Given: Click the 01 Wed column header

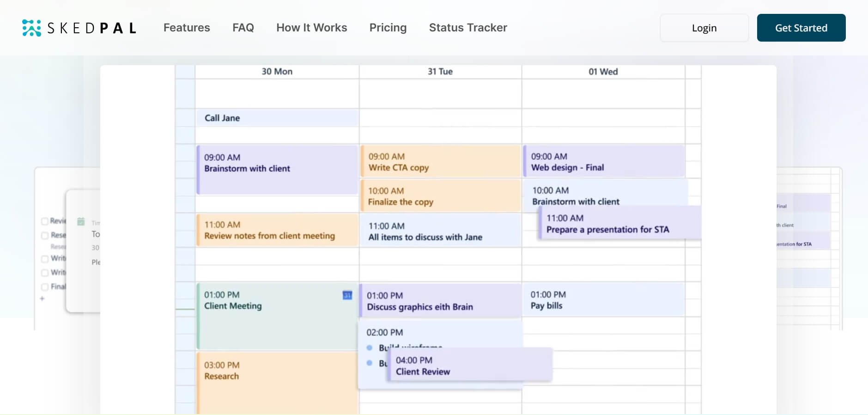Looking at the screenshot, I should pyautogui.click(x=603, y=72).
